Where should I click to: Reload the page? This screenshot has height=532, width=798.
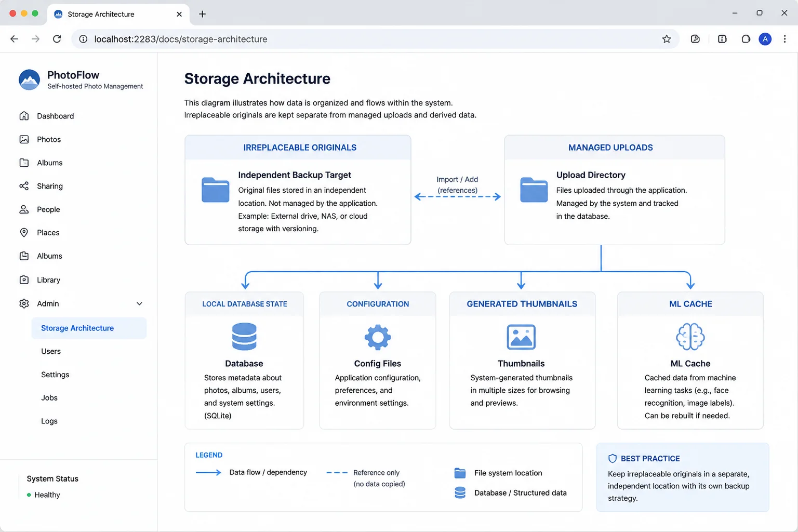tap(57, 39)
